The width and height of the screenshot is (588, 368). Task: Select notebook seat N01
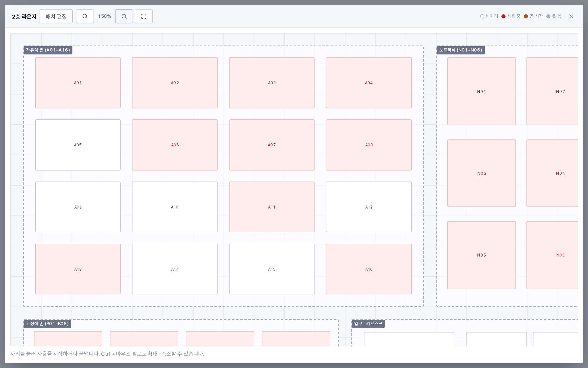click(482, 91)
